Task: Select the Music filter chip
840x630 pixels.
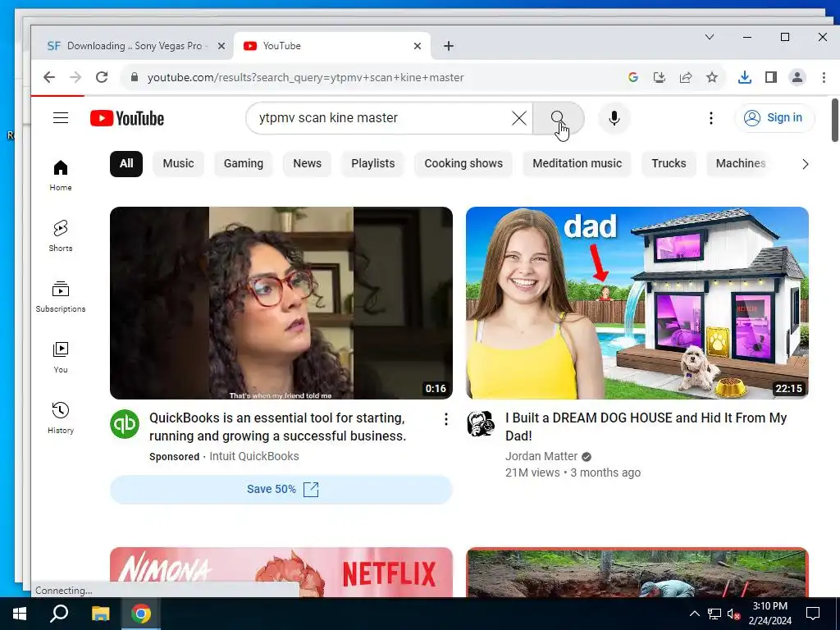Action: [x=178, y=163]
